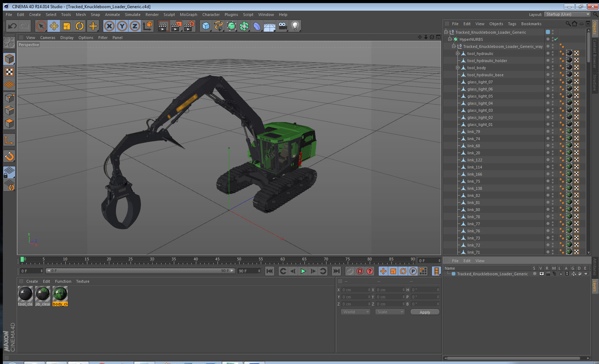Activate the Move tool
Viewport: 599px width, 364px height.
coord(54,26)
